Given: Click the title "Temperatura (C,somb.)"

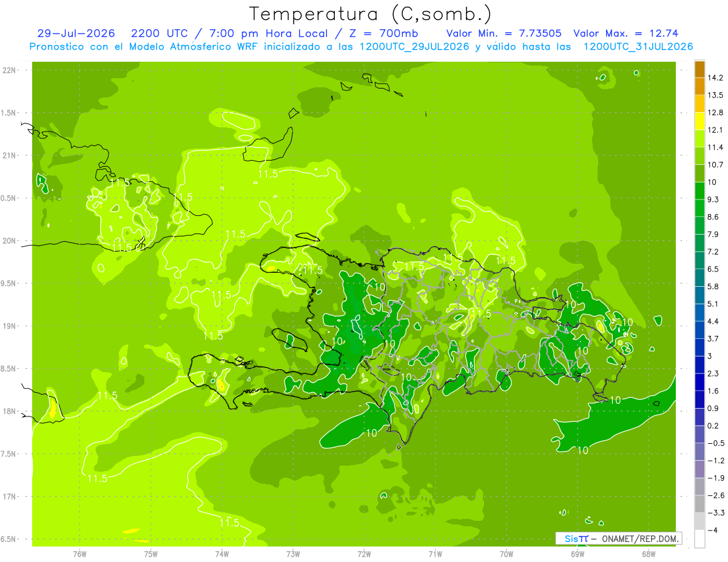Looking at the screenshot, I should click(x=371, y=13).
